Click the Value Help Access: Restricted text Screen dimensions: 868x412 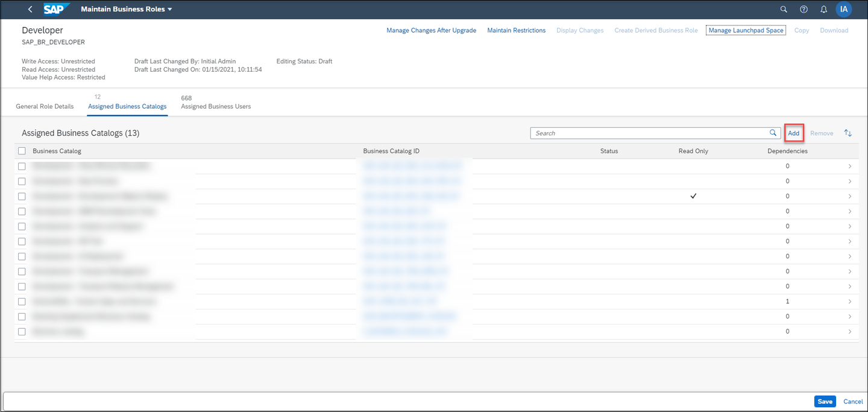(x=63, y=77)
